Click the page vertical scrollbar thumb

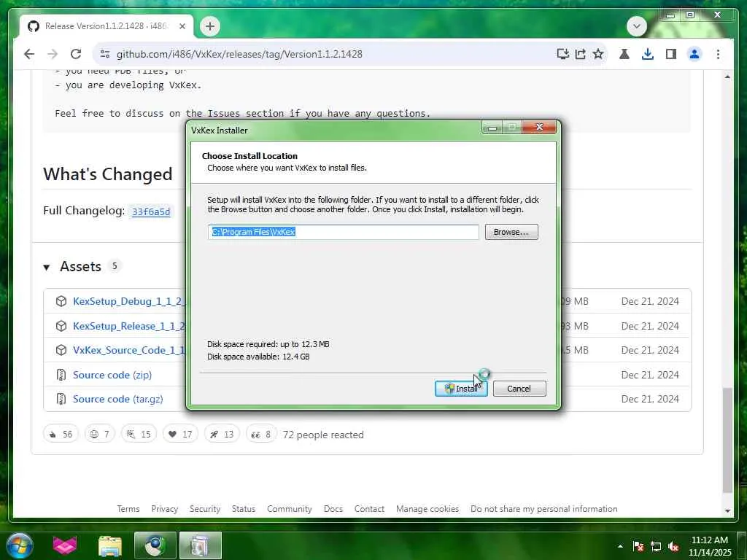727,440
